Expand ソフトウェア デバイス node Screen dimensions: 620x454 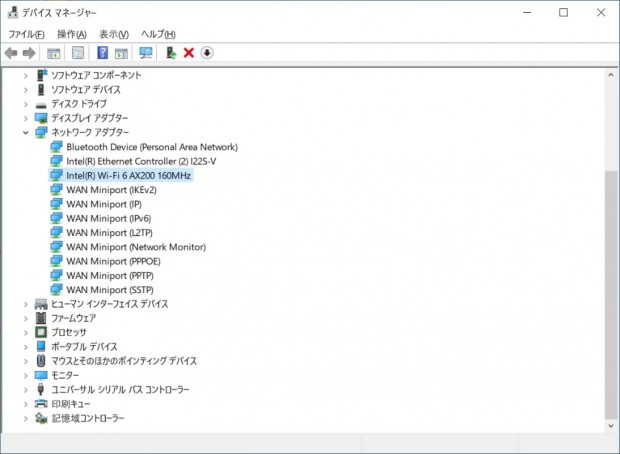26,90
